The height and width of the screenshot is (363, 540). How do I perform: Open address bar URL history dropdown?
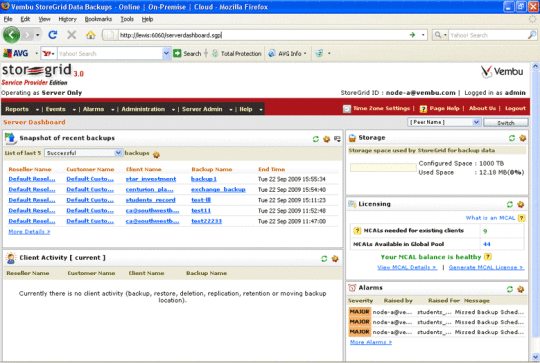(x=423, y=35)
